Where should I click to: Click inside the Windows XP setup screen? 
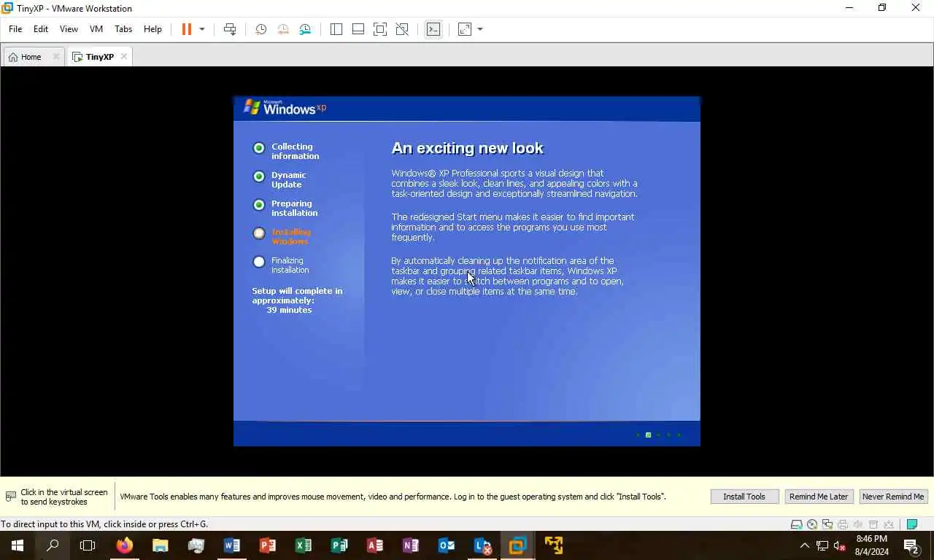coord(467,271)
